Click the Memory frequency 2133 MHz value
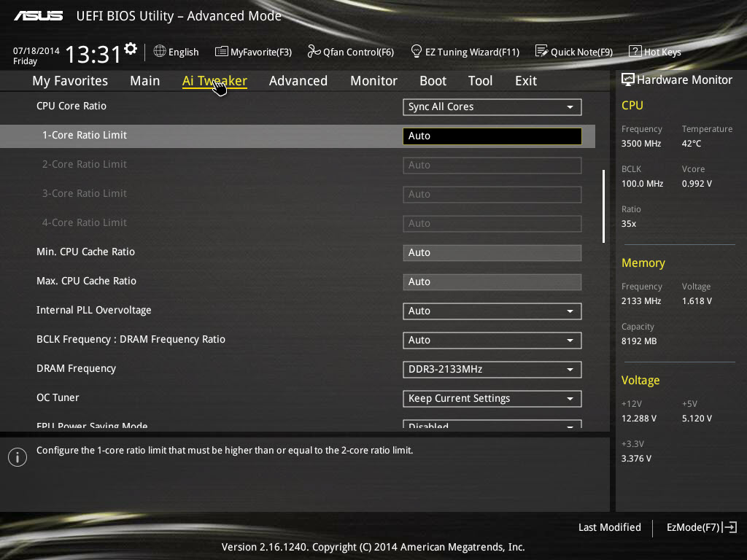Viewport: 747px width, 560px height. 640,301
